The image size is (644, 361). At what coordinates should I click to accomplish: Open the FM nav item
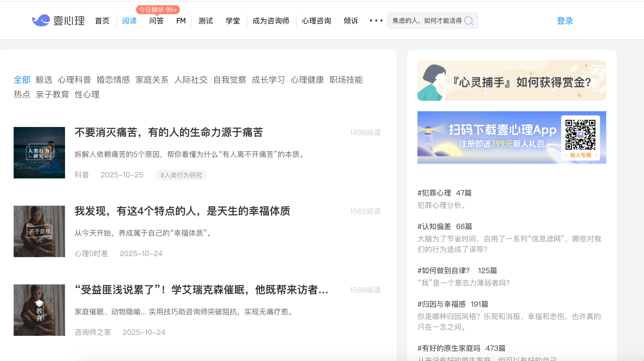pos(181,21)
